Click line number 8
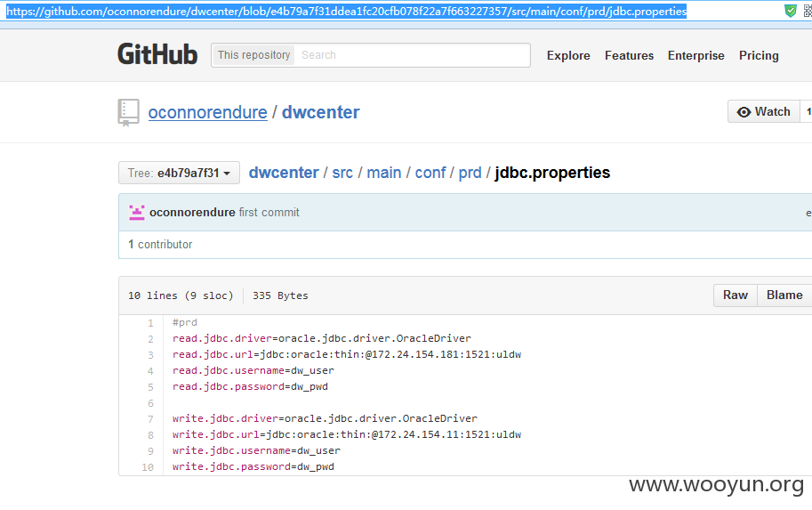This screenshot has width=812, height=510. [x=150, y=435]
